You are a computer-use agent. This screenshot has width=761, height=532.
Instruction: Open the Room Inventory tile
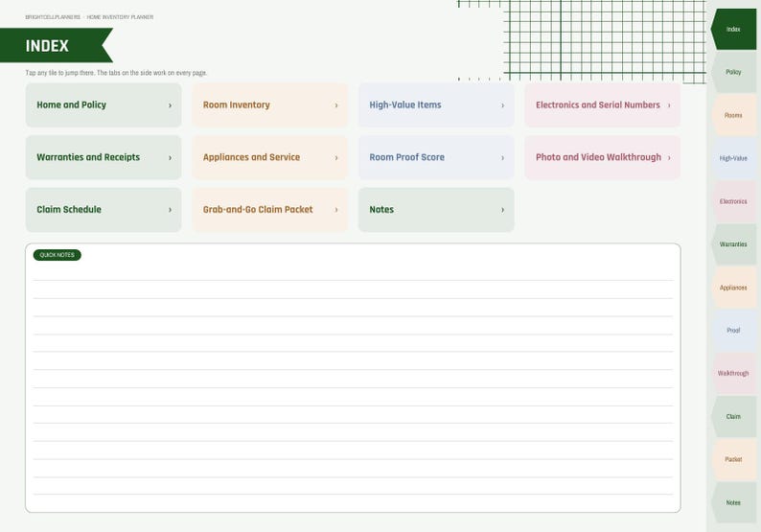tap(270, 104)
